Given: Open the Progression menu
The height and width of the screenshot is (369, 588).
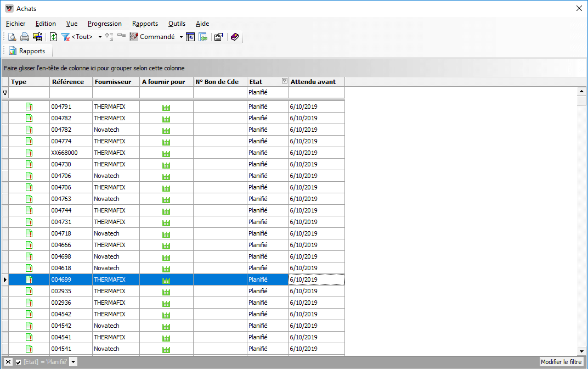Looking at the screenshot, I should 105,24.
